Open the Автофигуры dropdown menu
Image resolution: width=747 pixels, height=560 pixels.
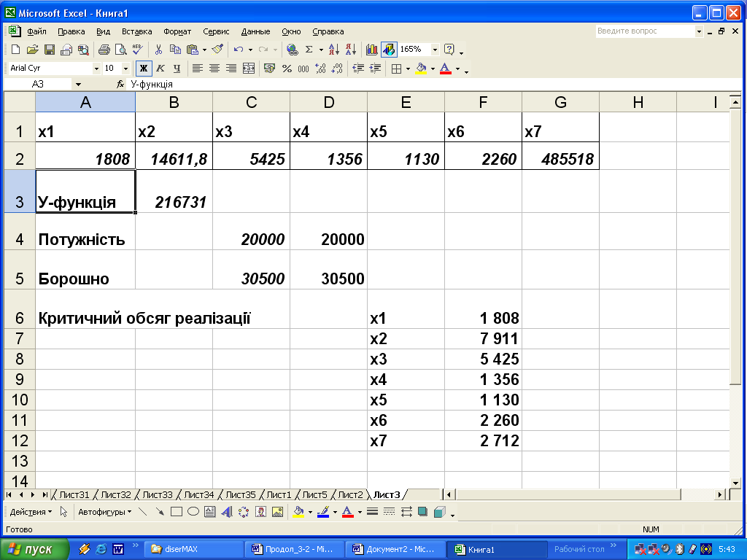105,512
